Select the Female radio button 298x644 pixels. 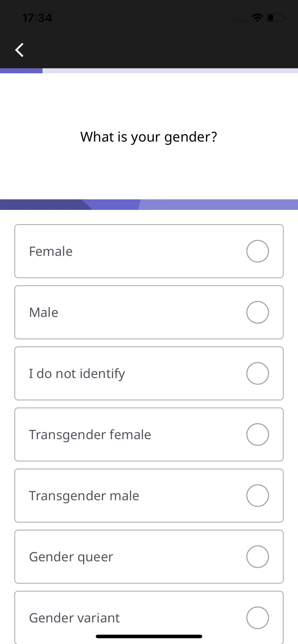(x=258, y=251)
